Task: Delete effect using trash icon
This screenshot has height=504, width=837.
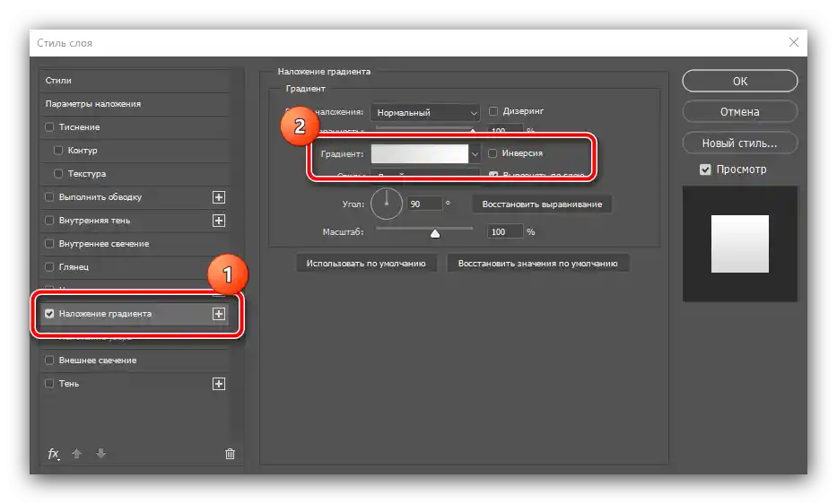Action: [x=230, y=454]
